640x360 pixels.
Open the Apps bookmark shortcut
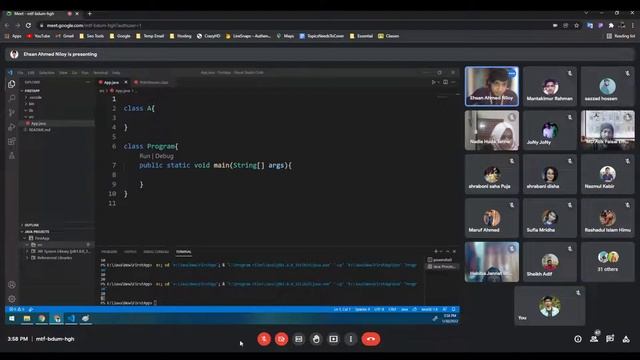pyautogui.click(x=13, y=36)
